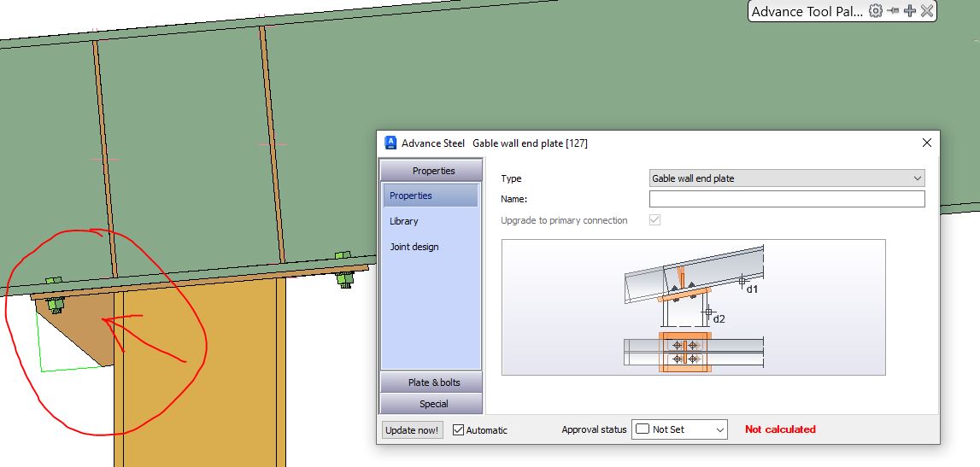
Task: Close the Advance Tool Palette
Action: point(927,11)
